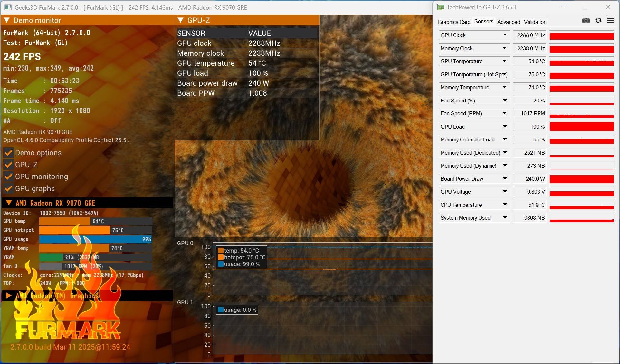Close the TechPowerUp GPU-Z window

[x=608, y=7]
